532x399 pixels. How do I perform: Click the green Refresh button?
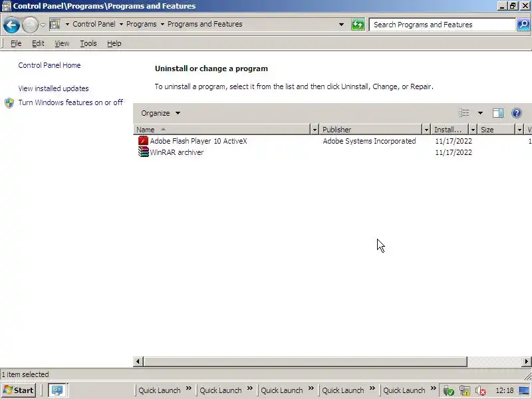358,25
